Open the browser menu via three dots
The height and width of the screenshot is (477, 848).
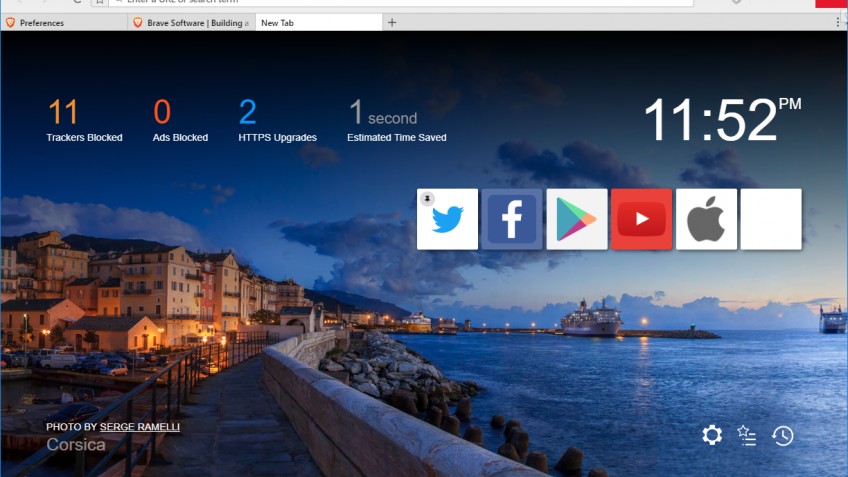click(838, 22)
